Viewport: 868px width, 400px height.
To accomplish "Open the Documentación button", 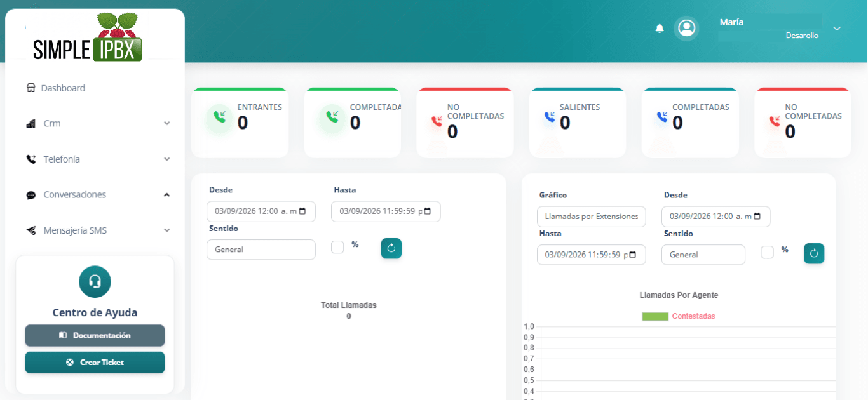I will pos(95,335).
